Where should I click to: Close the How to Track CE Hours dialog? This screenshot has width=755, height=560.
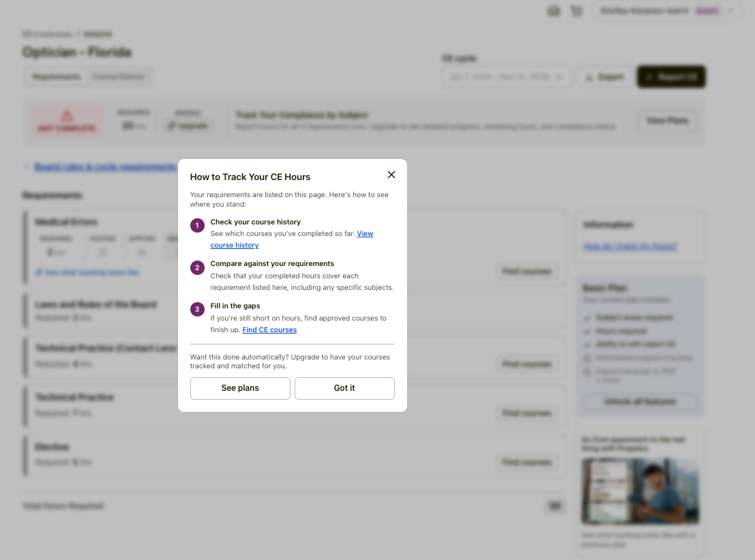click(x=391, y=175)
